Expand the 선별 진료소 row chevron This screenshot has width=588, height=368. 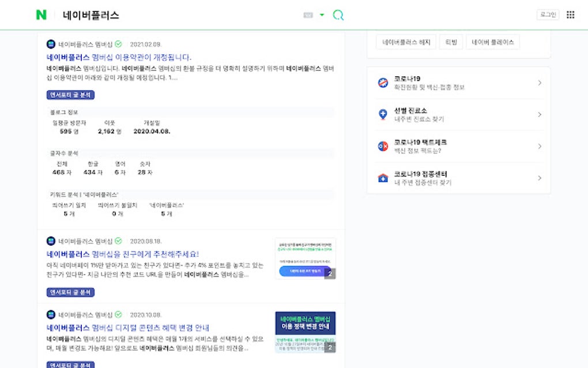[x=540, y=114]
